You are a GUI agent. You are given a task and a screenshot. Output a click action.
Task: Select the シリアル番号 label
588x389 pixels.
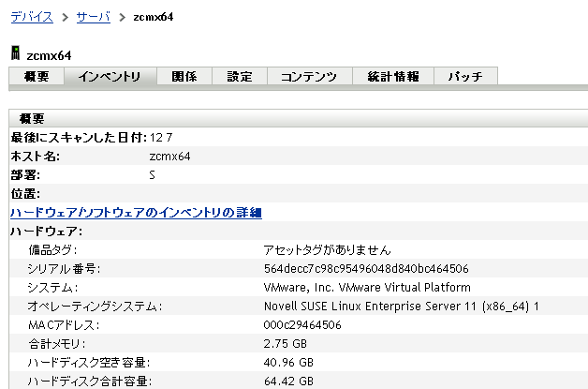point(64,269)
